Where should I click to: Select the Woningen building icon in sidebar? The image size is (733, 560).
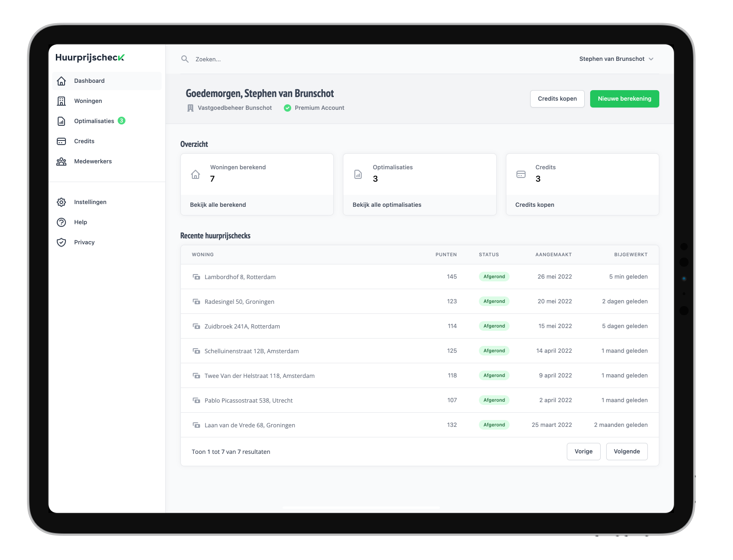[x=61, y=101]
